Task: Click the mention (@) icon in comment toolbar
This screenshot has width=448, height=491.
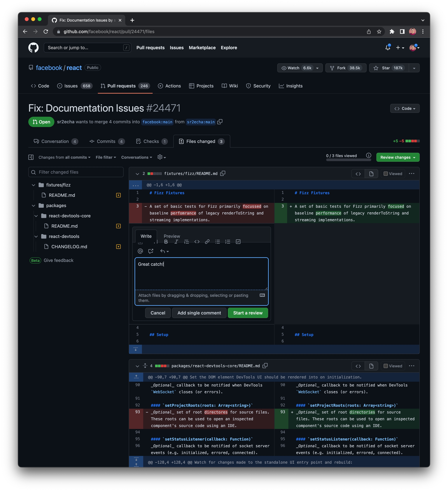Action: coord(140,251)
